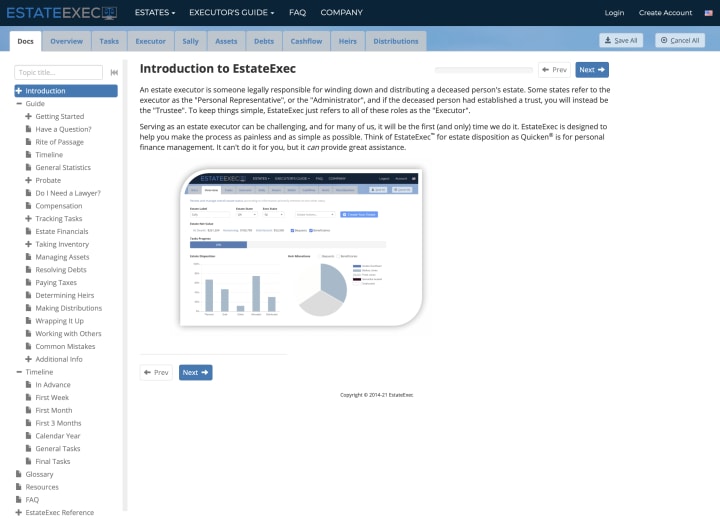
Task: Collapse the Guide section
Action: click(19, 104)
